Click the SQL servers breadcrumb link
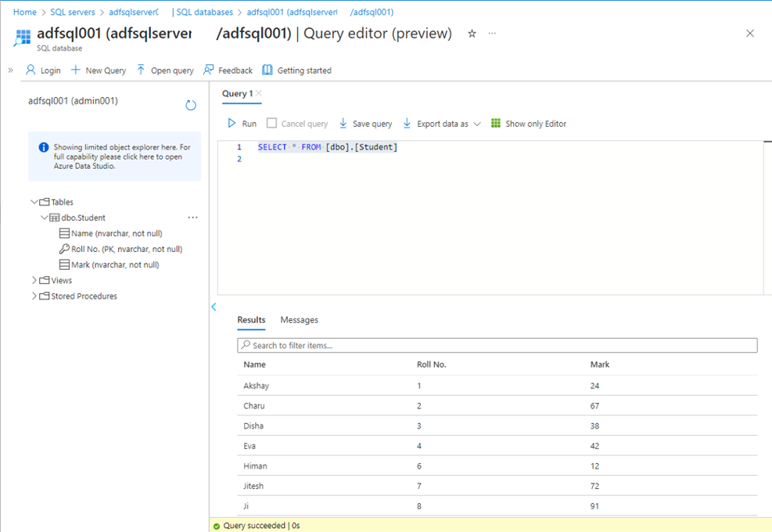This screenshot has height=532, width=772. click(x=72, y=13)
